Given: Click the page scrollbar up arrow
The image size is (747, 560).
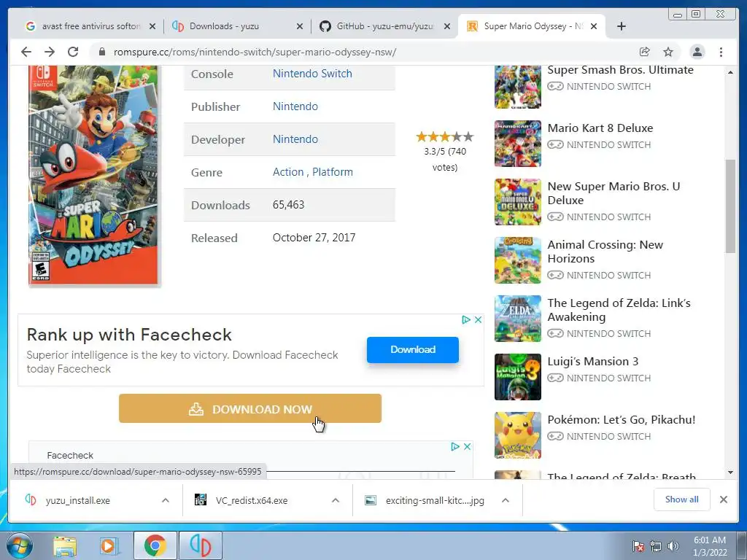Looking at the screenshot, I should coord(730,72).
